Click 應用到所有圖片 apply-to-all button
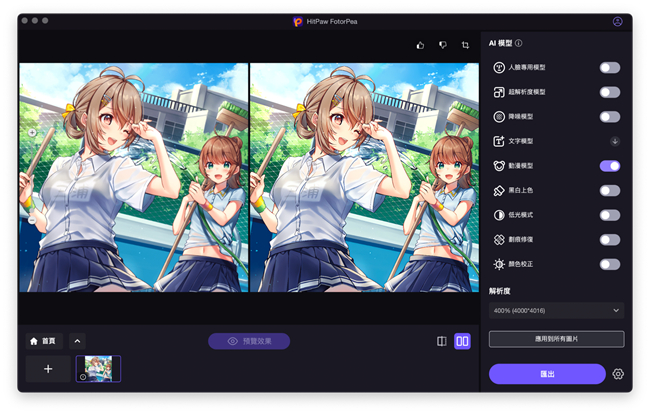The width and height of the screenshot is (650, 414). [x=556, y=339]
